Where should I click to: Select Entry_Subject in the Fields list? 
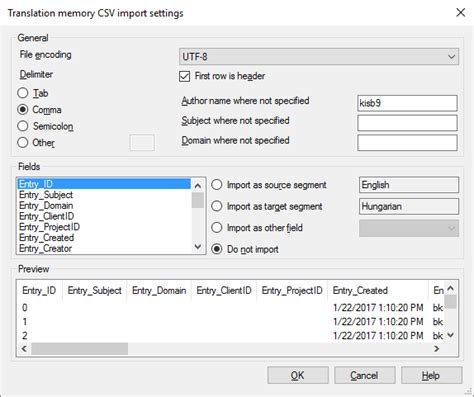(x=104, y=195)
